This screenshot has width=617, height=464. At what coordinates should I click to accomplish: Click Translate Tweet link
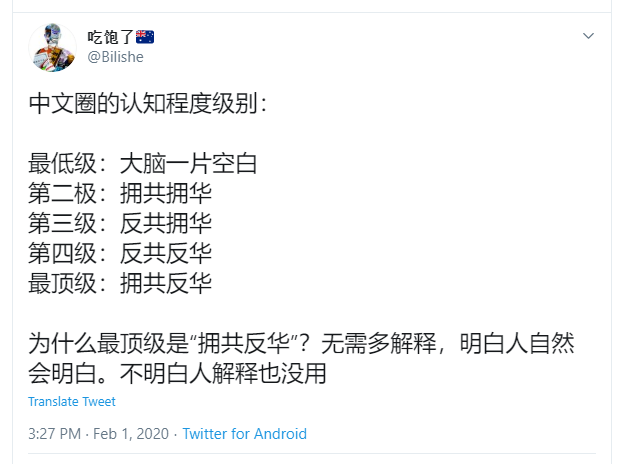coord(72,401)
